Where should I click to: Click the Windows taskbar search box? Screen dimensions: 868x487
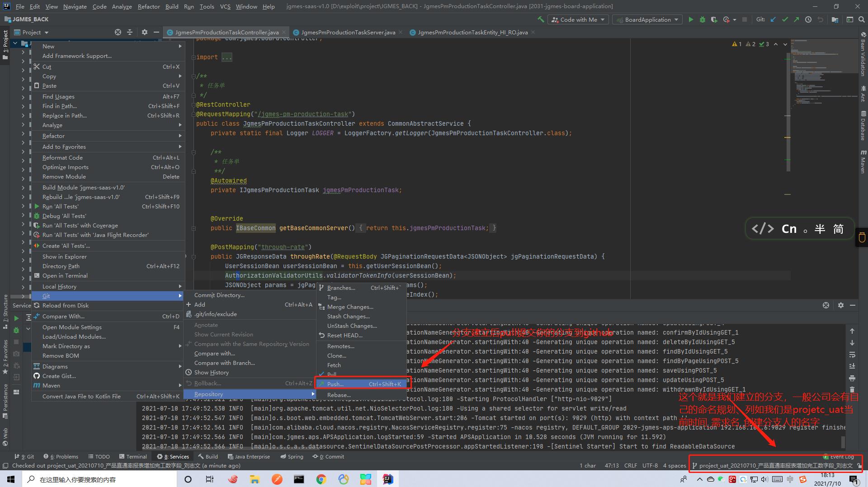[100, 479]
